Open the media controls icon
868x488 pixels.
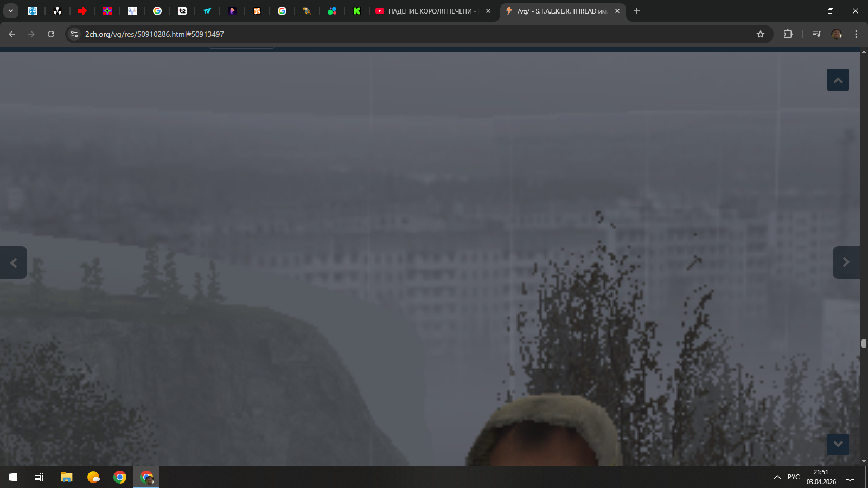coord(816,34)
